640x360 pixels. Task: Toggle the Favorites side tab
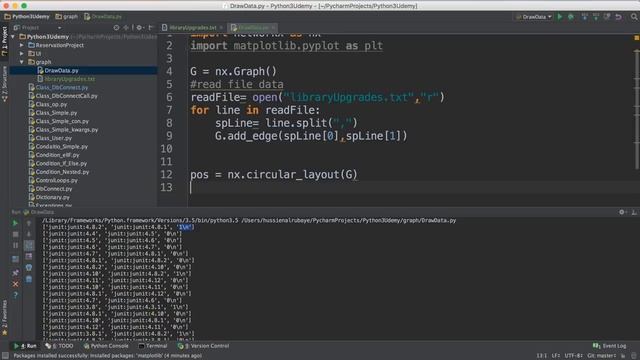[4, 318]
